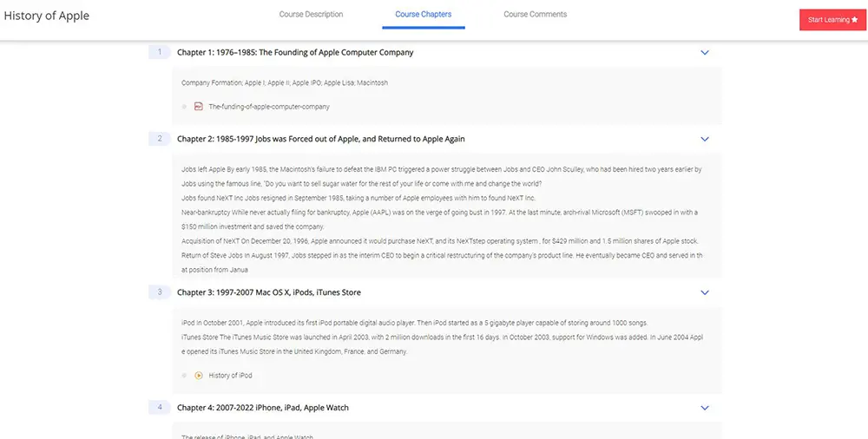Open the Course Comments tab
Screen dimensions: 868x439
(x=535, y=15)
